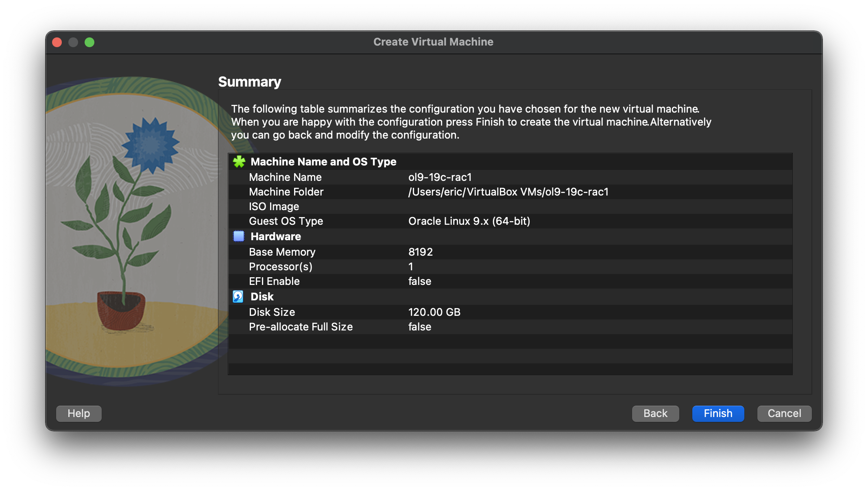Select the Machine Name label
Screen dimensions: 868x491
(x=285, y=177)
